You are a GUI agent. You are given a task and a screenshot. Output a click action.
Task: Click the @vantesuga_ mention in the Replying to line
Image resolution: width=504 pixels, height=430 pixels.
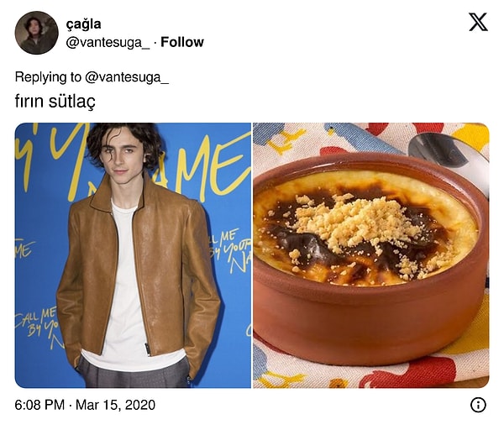tap(127, 77)
